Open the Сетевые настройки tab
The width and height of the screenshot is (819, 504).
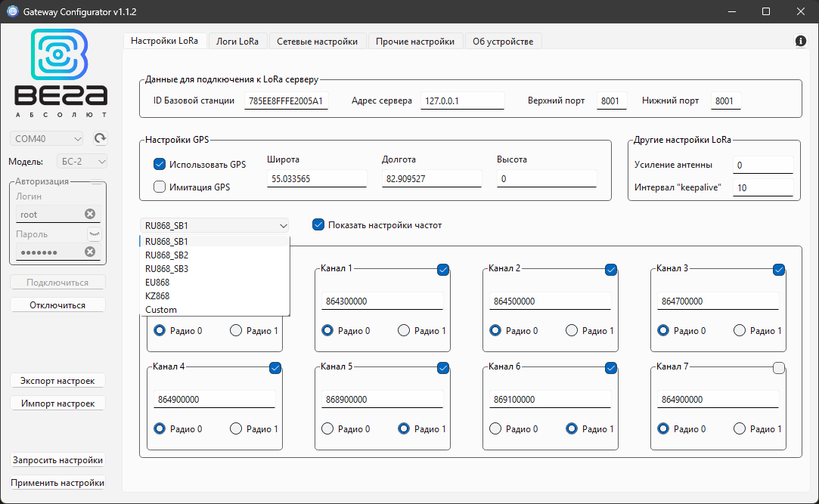click(x=318, y=41)
